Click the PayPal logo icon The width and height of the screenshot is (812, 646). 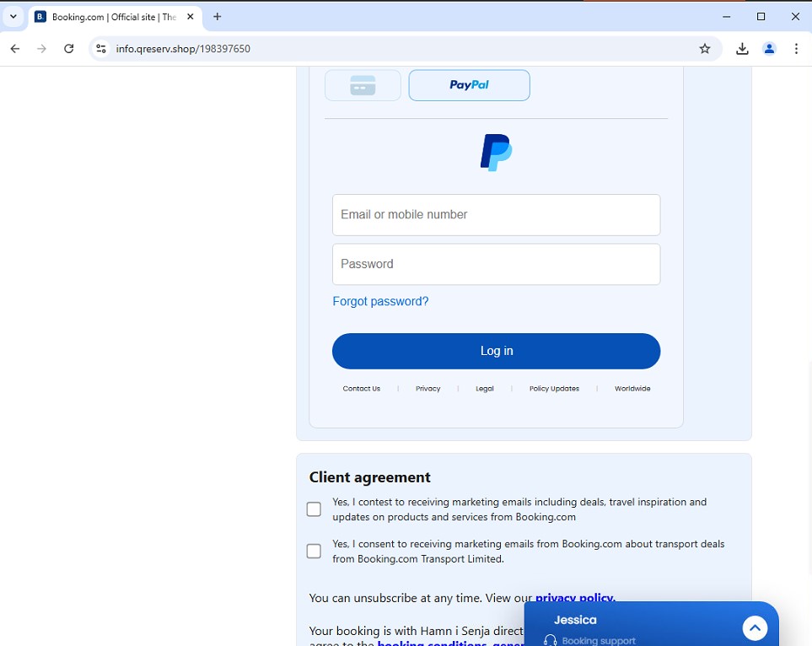point(496,153)
